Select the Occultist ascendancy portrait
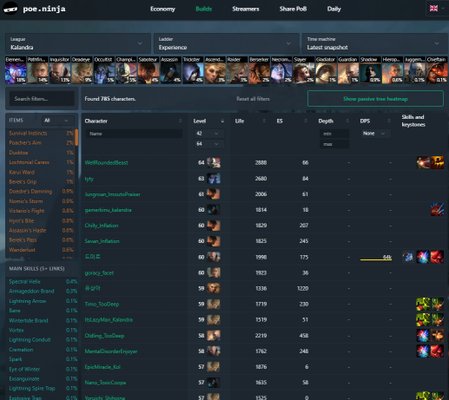This screenshot has width=449, height=400. (x=104, y=70)
